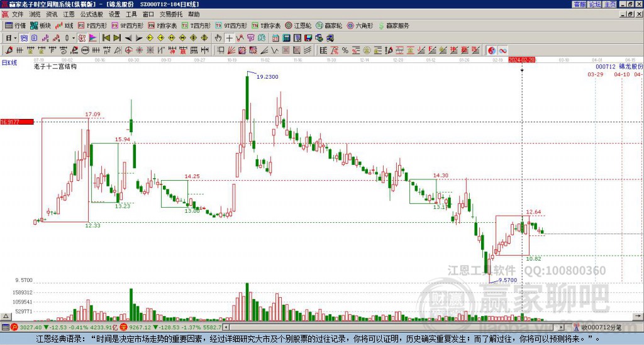Screen dimensions: 644x345
Task: Open the P四方形 tool
Action: 92,25
